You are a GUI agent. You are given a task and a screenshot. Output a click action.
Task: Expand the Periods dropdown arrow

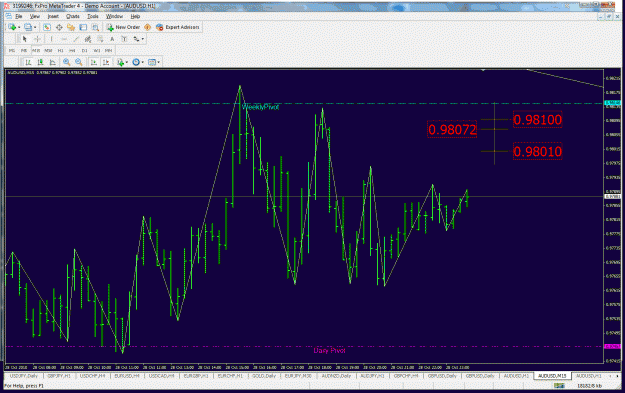(143, 62)
